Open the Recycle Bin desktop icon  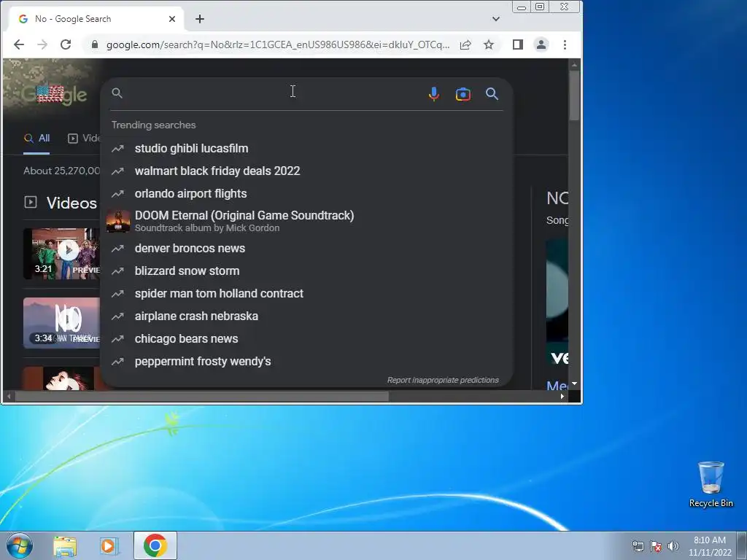(x=711, y=484)
